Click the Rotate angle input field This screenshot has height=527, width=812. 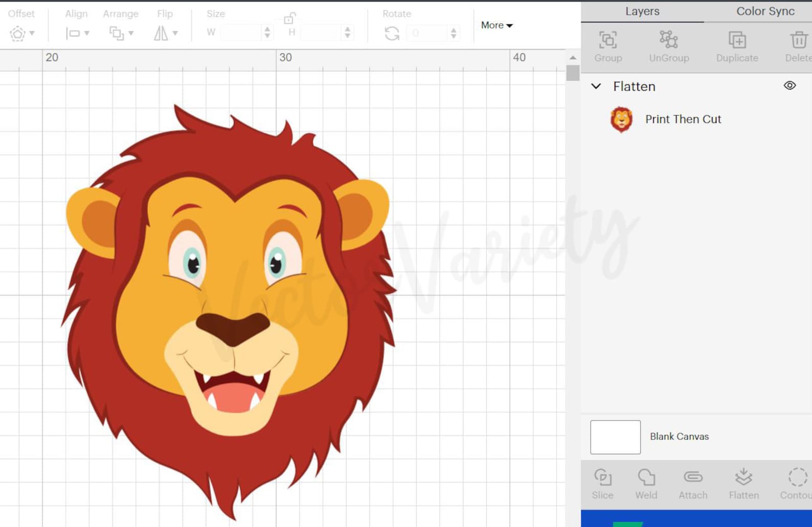coord(426,33)
